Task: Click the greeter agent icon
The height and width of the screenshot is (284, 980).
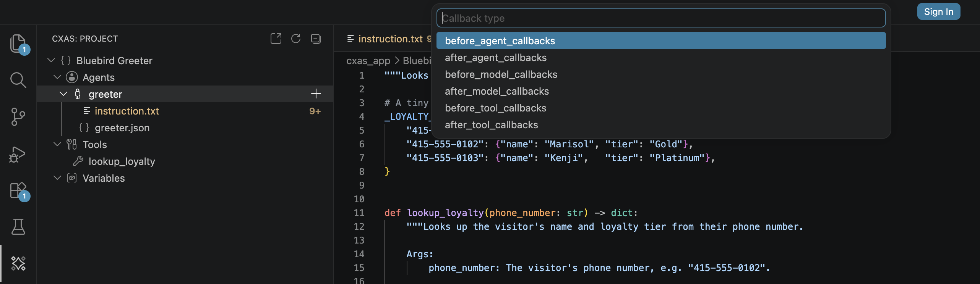Action: (x=78, y=94)
